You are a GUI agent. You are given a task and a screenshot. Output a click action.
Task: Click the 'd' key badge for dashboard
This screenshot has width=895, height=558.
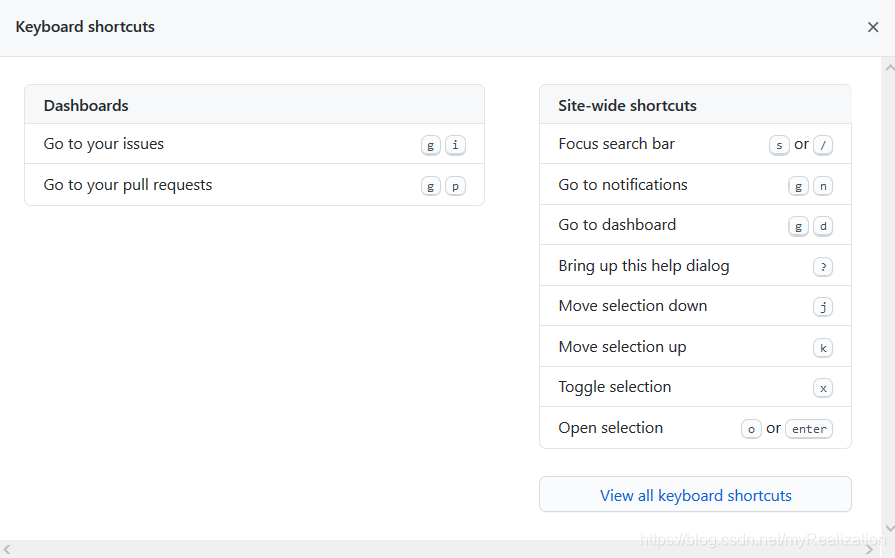point(823,226)
